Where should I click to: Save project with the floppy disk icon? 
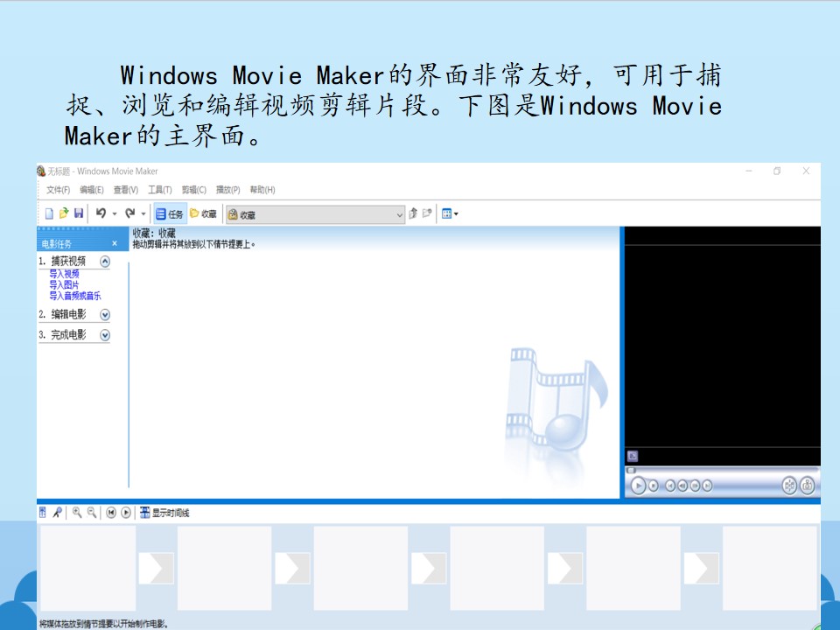point(79,213)
